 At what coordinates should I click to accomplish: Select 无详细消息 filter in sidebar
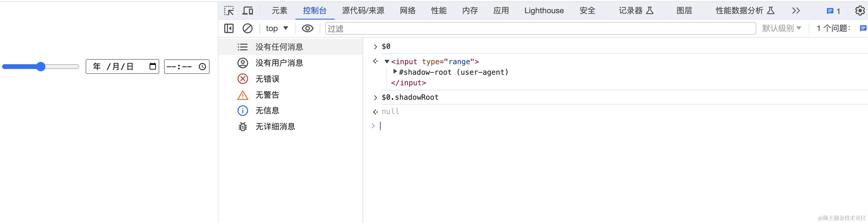pos(290,127)
